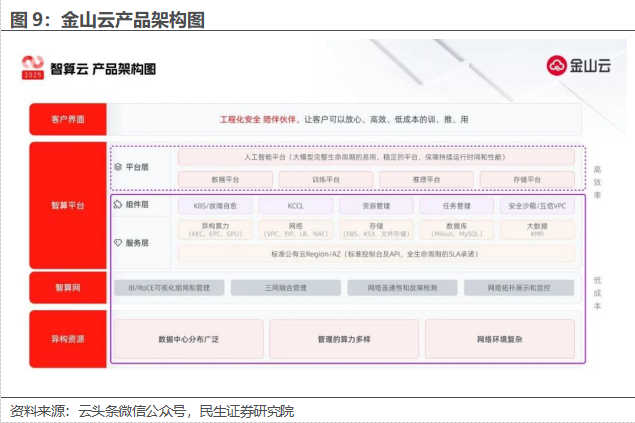Click the 数据库 (Milvus、MySQL) box
The image size is (635, 423).
457,230
